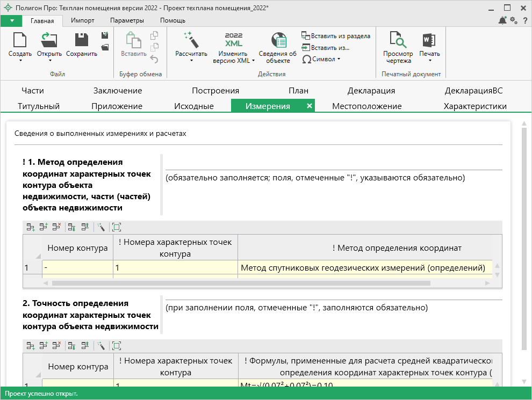Open the Местоположение section tab
This screenshot has height=400, width=532.
point(366,106)
